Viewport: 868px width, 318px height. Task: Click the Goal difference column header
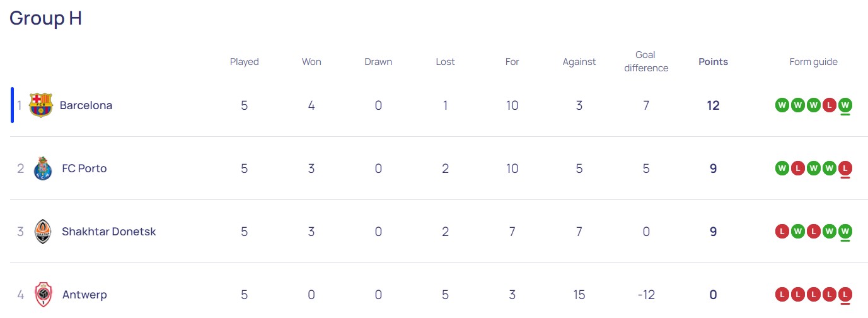tap(646, 61)
